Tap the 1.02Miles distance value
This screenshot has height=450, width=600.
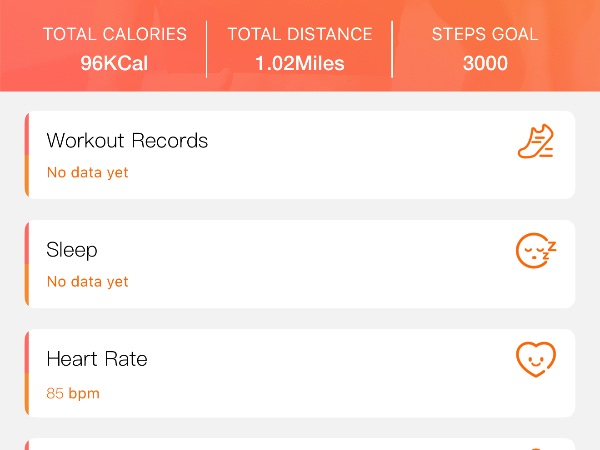click(x=300, y=64)
